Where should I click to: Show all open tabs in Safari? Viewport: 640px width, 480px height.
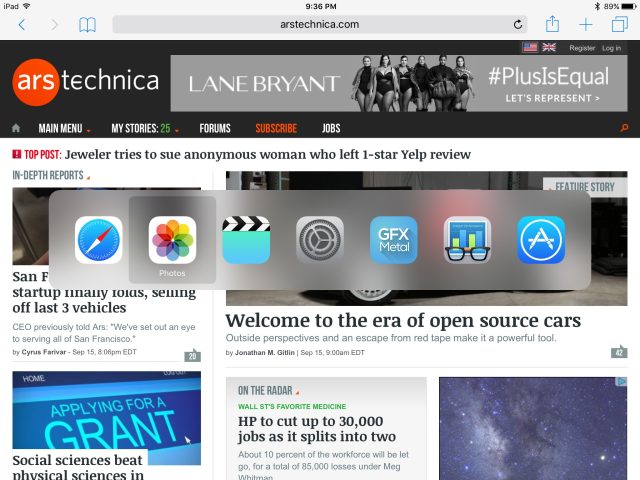tap(619, 24)
